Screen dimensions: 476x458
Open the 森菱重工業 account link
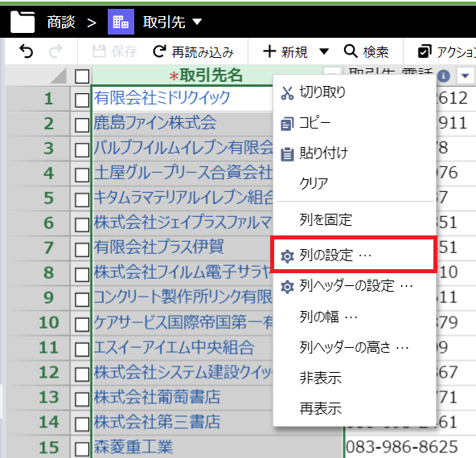(x=133, y=447)
